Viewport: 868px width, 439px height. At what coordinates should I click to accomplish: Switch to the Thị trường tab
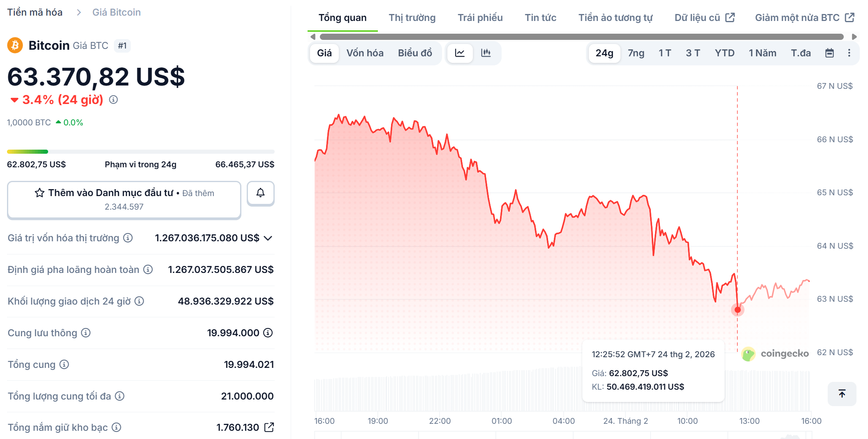pyautogui.click(x=412, y=17)
